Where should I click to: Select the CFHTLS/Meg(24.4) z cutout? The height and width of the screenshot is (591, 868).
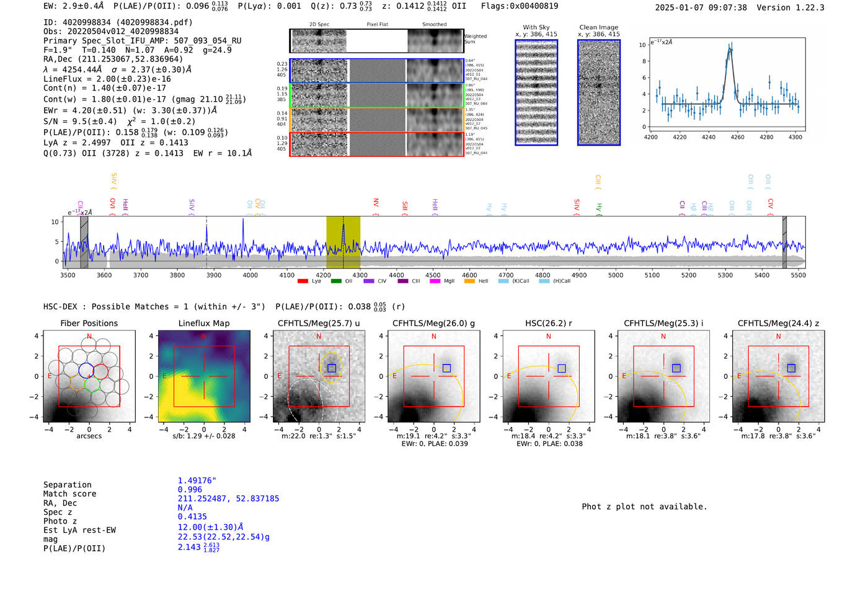779,376
